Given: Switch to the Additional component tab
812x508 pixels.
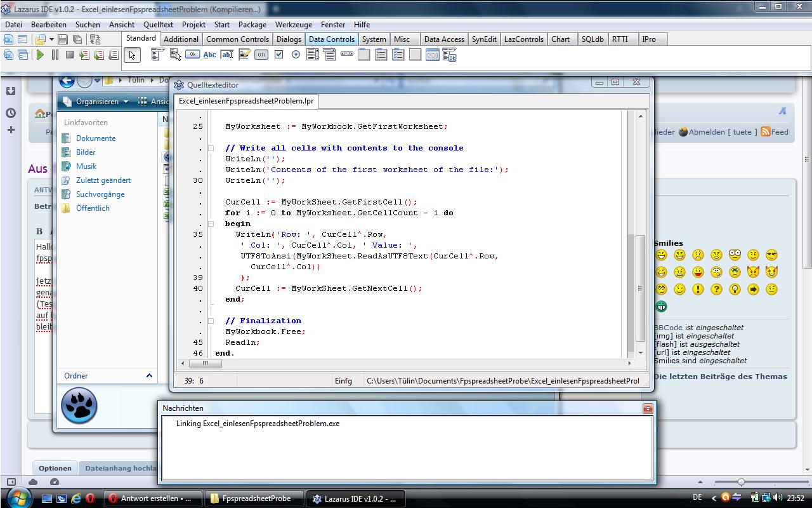Looking at the screenshot, I should pos(181,39).
